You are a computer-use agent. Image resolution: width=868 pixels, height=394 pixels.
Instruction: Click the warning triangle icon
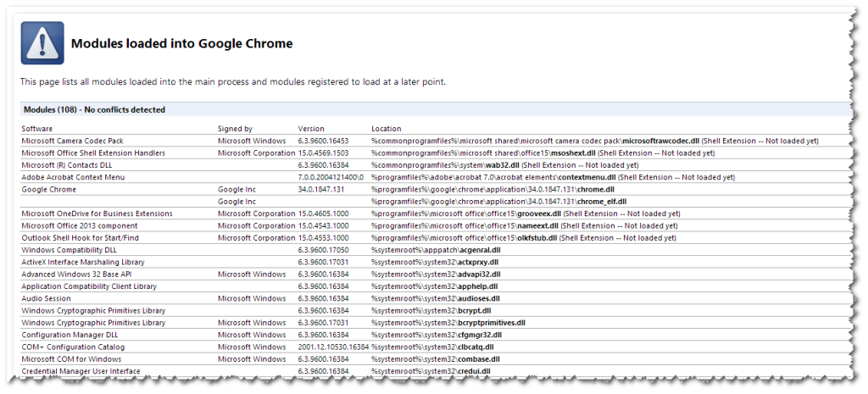(x=42, y=43)
